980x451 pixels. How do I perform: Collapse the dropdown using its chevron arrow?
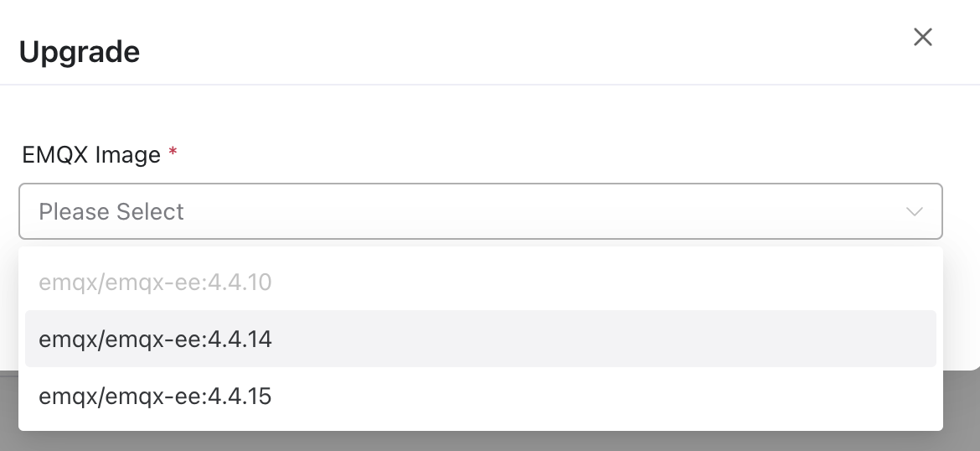[x=914, y=211]
